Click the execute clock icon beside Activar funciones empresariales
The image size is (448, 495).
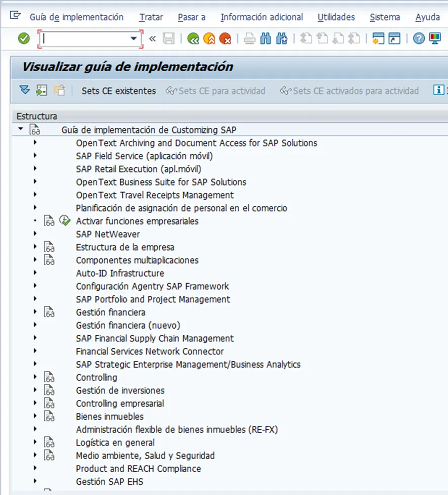click(x=65, y=220)
